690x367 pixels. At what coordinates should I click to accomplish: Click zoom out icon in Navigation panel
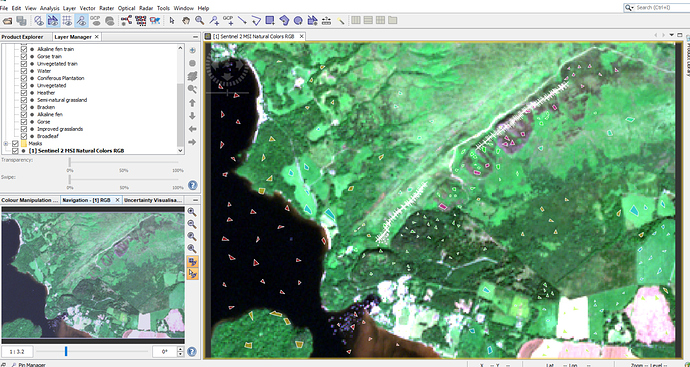pyautogui.click(x=192, y=224)
